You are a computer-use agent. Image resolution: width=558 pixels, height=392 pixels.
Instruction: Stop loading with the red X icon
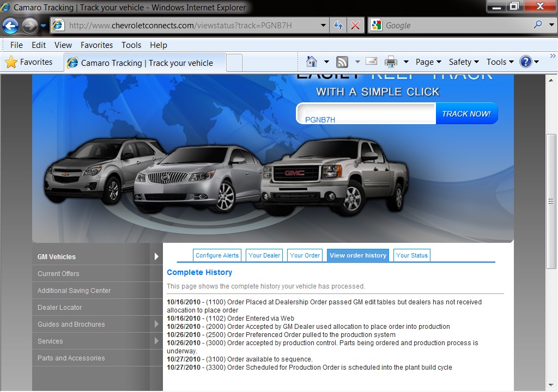355,25
